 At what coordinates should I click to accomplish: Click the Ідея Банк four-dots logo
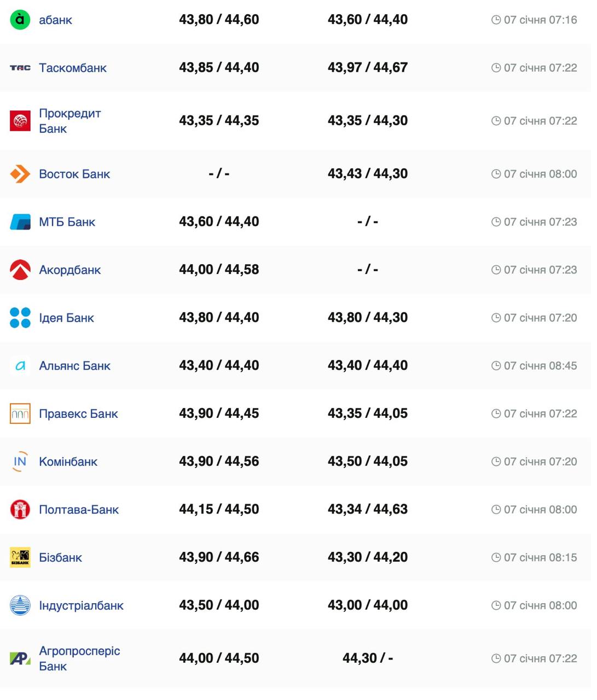tap(20, 318)
